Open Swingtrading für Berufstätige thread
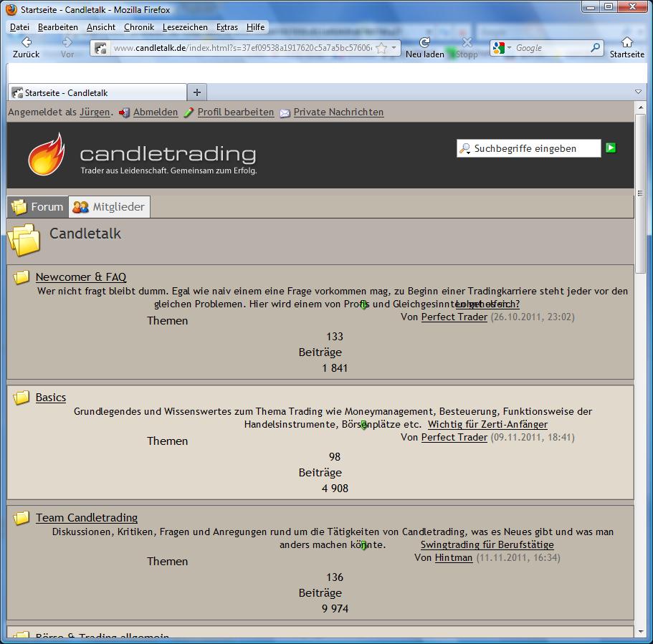Viewport: 653px width, 644px height. click(487, 545)
